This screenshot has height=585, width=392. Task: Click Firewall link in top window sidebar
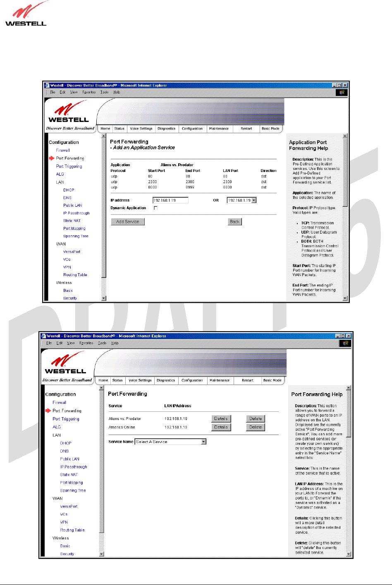63,150
